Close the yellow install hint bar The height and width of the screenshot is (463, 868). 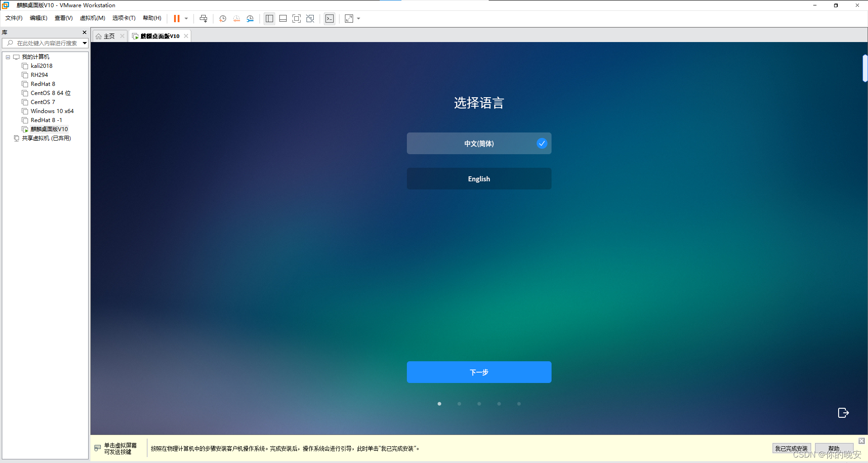pyautogui.click(x=862, y=441)
